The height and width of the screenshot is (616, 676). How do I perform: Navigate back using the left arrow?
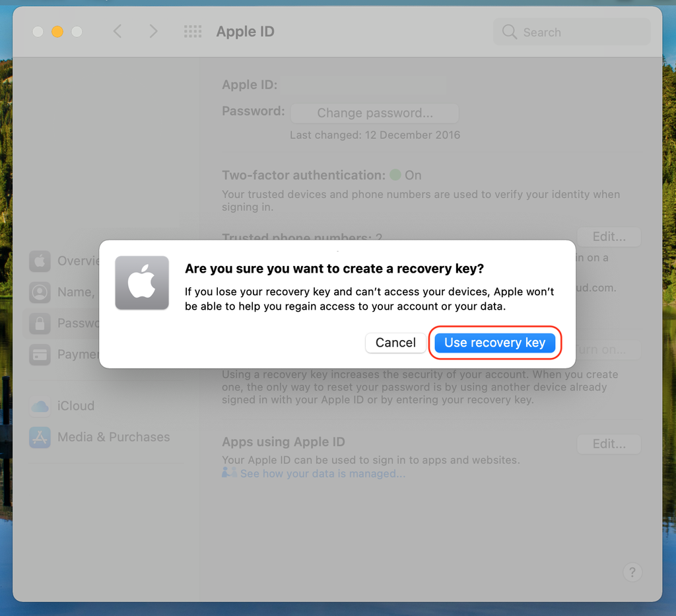point(117,31)
